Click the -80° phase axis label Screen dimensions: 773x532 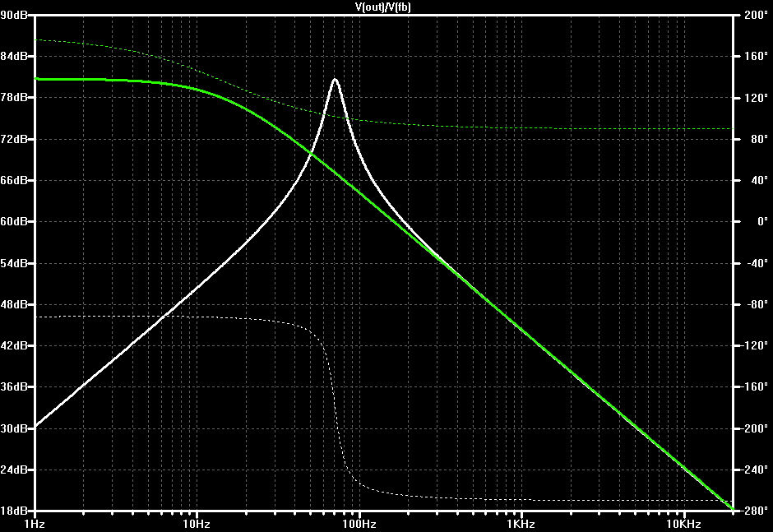[x=756, y=304]
